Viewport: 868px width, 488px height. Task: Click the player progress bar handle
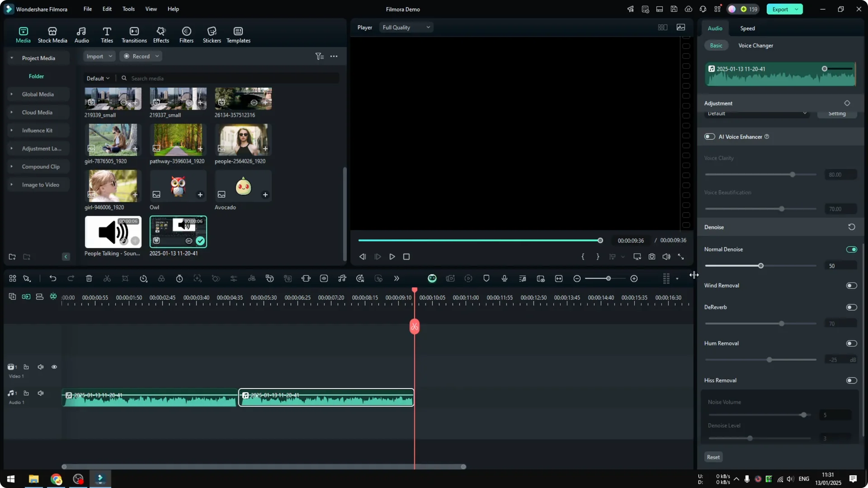point(600,240)
